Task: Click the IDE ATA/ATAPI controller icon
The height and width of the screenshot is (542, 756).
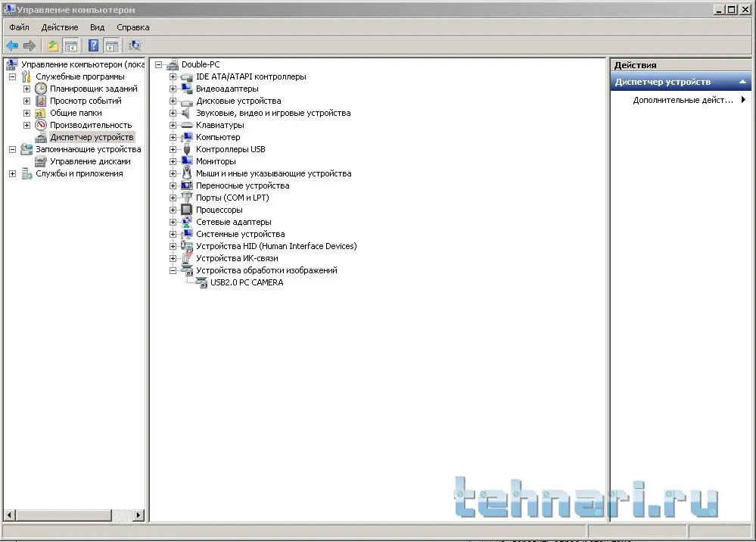Action: pyautogui.click(x=187, y=77)
